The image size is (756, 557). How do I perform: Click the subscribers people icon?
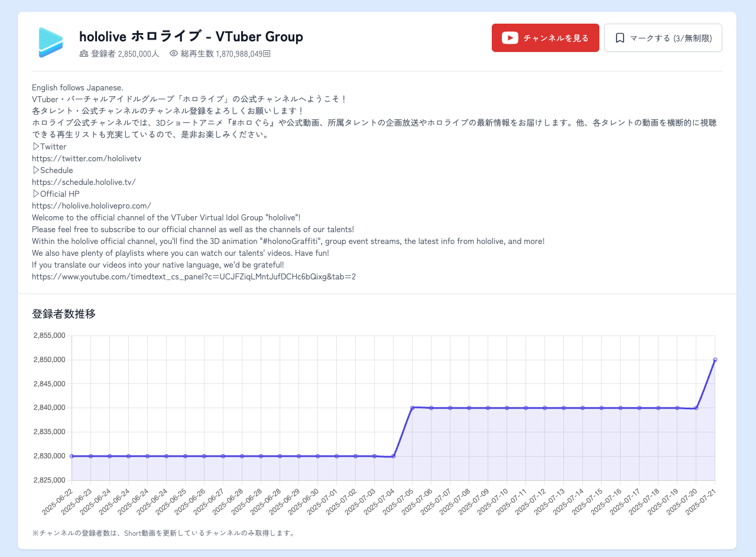click(84, 53)
